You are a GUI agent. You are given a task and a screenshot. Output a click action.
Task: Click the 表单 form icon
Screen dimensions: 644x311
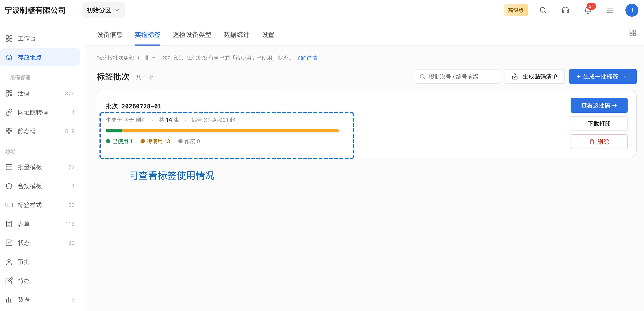pos(9,224)
